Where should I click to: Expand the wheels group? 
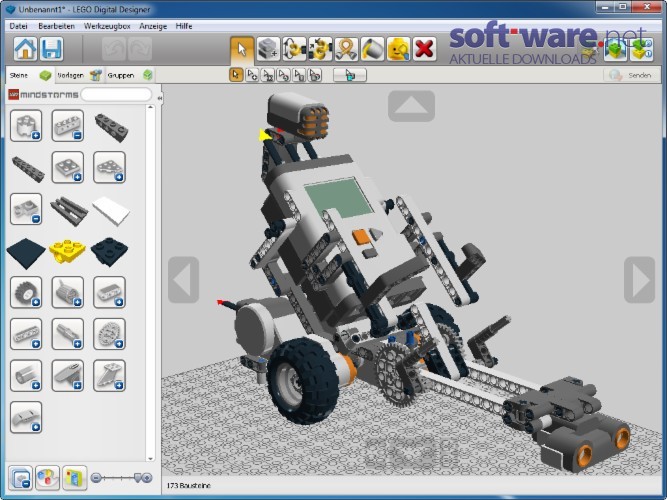(x=26, y=292)
